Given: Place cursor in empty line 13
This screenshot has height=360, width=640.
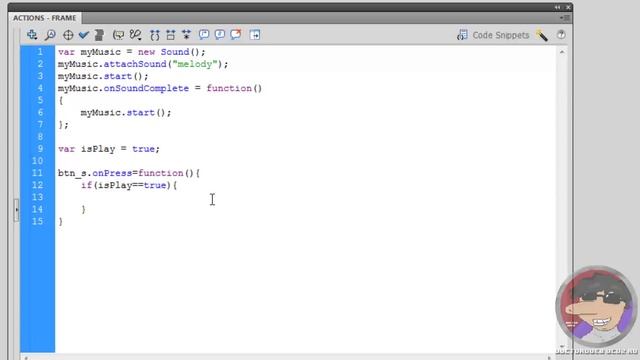Looking at the screenshot, I should pos(305,197).
